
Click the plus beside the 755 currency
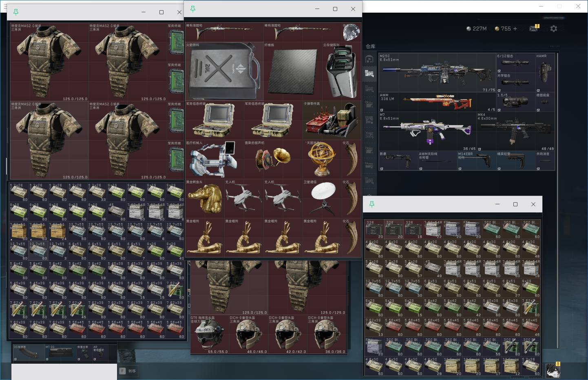[x=515, y=29]
